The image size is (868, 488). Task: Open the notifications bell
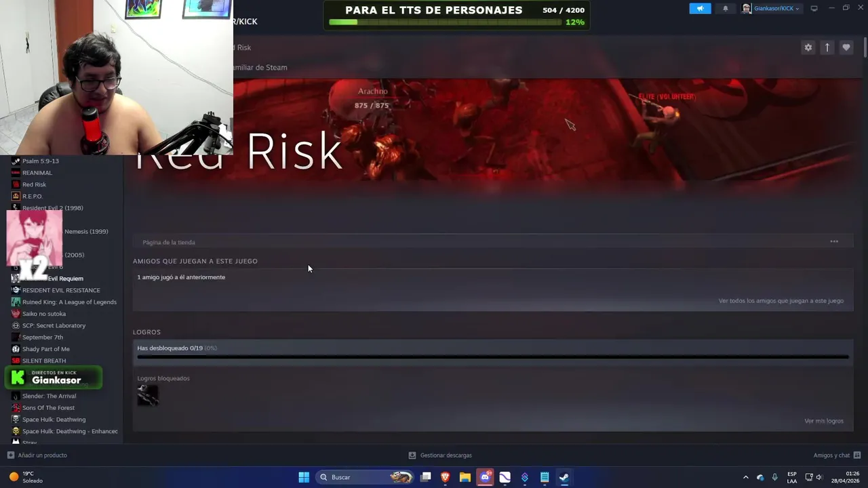[x=726, y=9]
